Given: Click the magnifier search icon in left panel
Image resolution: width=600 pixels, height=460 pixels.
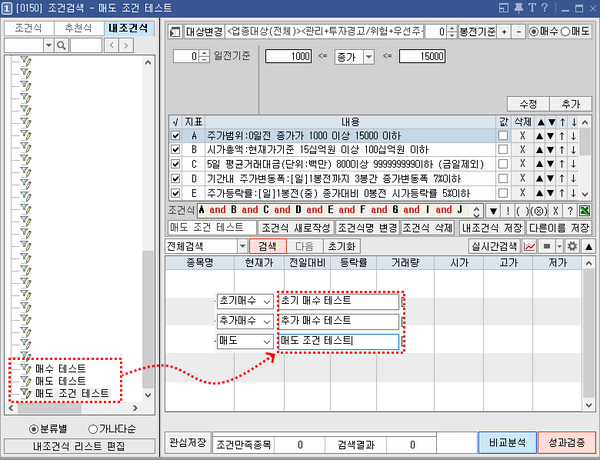Looking at the screenshot, I should coord(62,46).
